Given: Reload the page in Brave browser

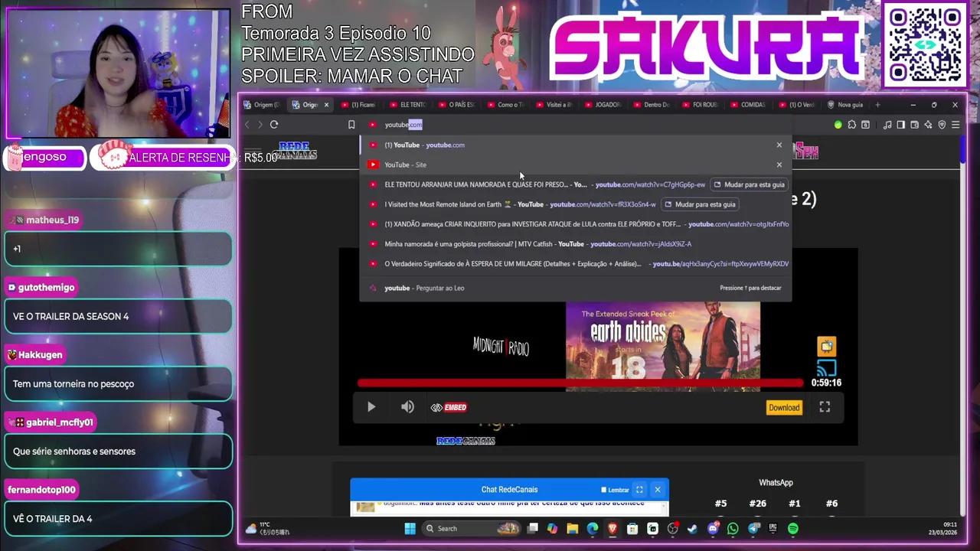Looking at the screenshot, I should pos(274,125).
